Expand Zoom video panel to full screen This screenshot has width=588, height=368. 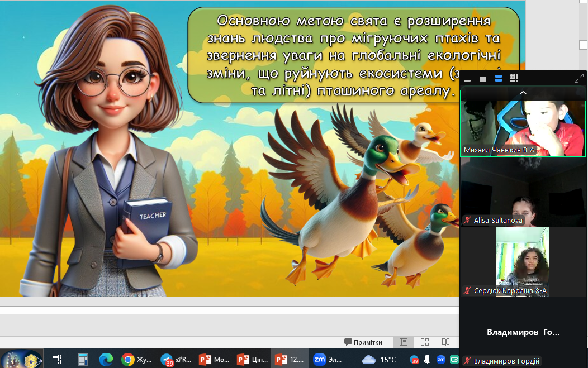pyautogui.click(x=578, y=79)
